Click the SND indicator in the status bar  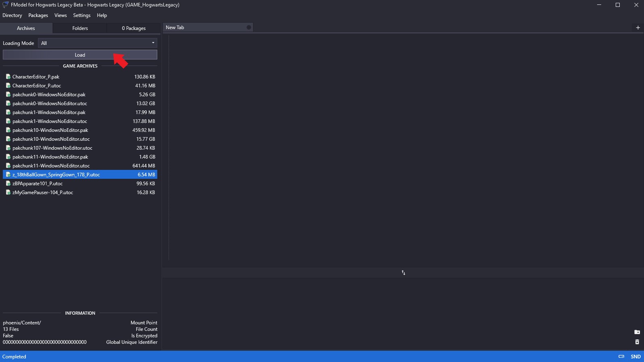tap(636, 356)
